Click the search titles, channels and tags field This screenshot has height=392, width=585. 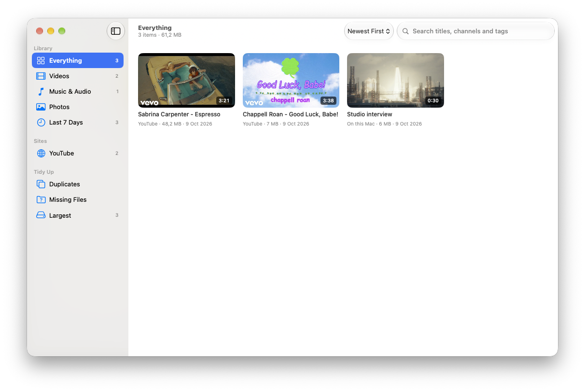(x=475, y=31)
